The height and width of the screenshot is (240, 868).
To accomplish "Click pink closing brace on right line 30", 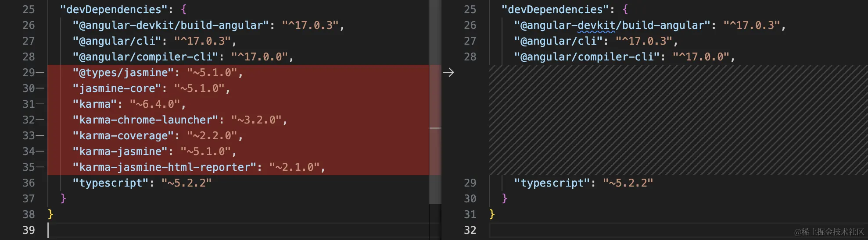I will [505, 198].
